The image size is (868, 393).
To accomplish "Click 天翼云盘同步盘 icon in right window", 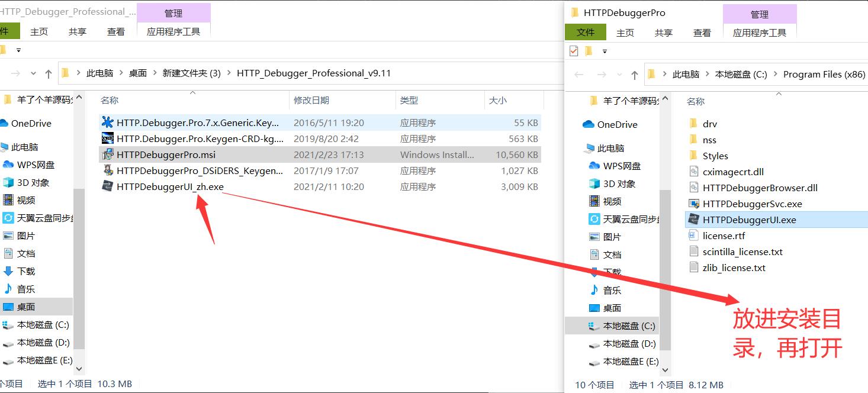I will pyautogui.click(x=594, y=219).
